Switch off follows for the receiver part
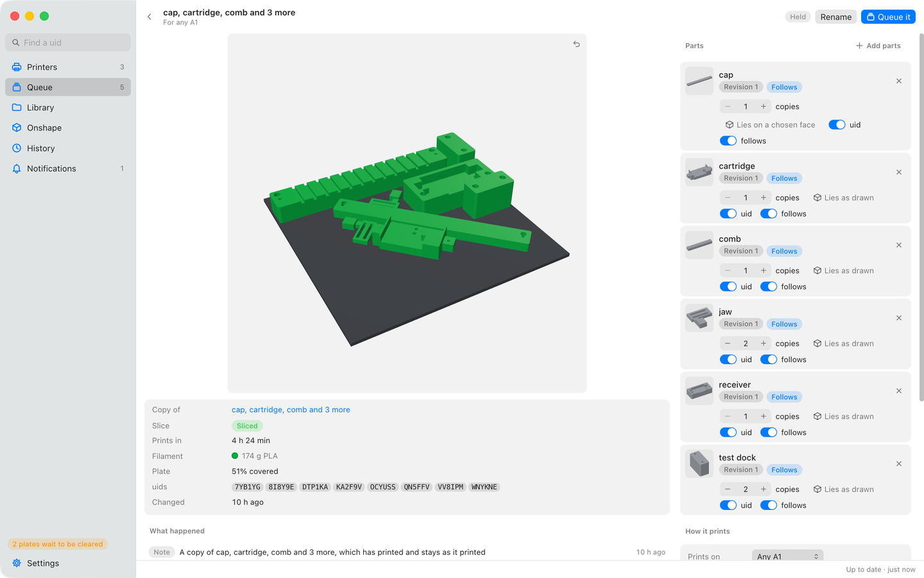This screenshot has width=924, height=578. tap(769, 432)
